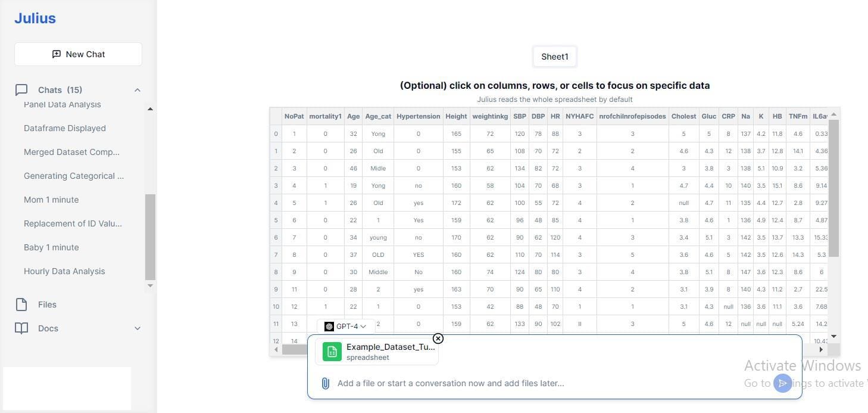Click the chat list scrollbar down arrow
The width and height of the screenshot is (868, 413).
150,285
